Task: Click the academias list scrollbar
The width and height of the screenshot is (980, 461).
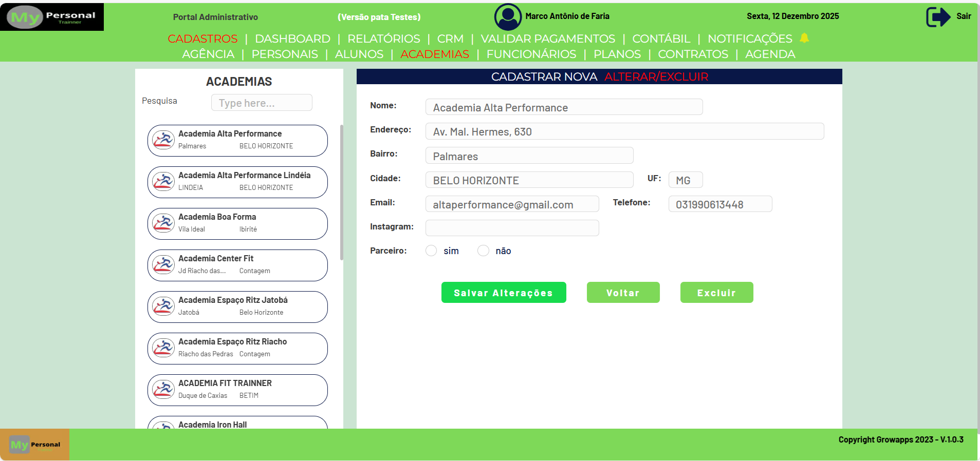Action: point(341,193)
